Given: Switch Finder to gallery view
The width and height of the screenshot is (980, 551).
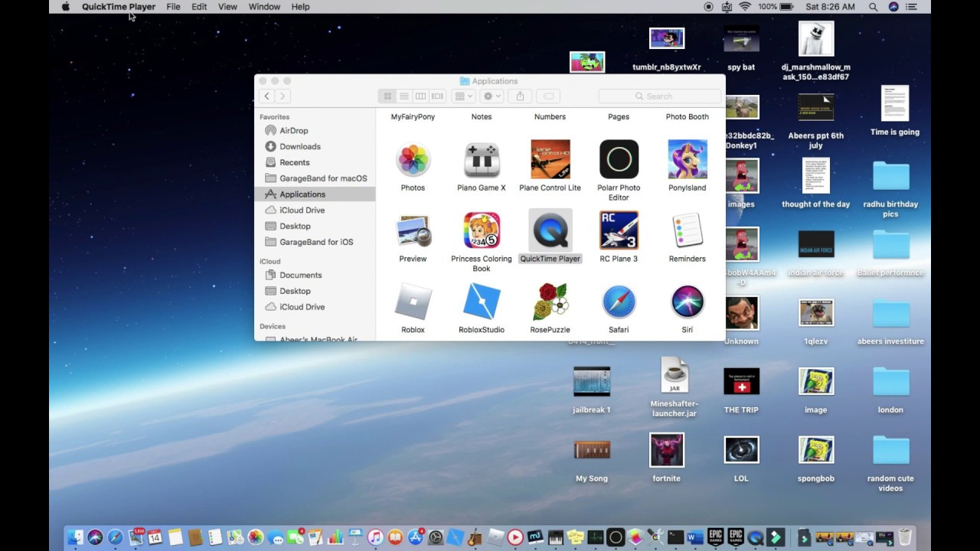Looking at the screenshot, I should [437, 96].
